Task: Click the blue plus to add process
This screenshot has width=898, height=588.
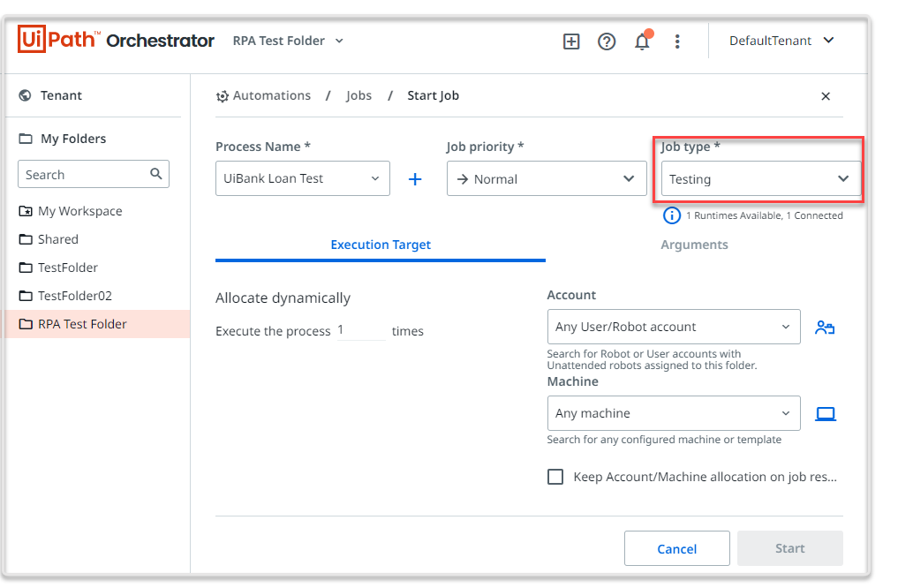Action: pyautogui.click(x=415, y=179)
